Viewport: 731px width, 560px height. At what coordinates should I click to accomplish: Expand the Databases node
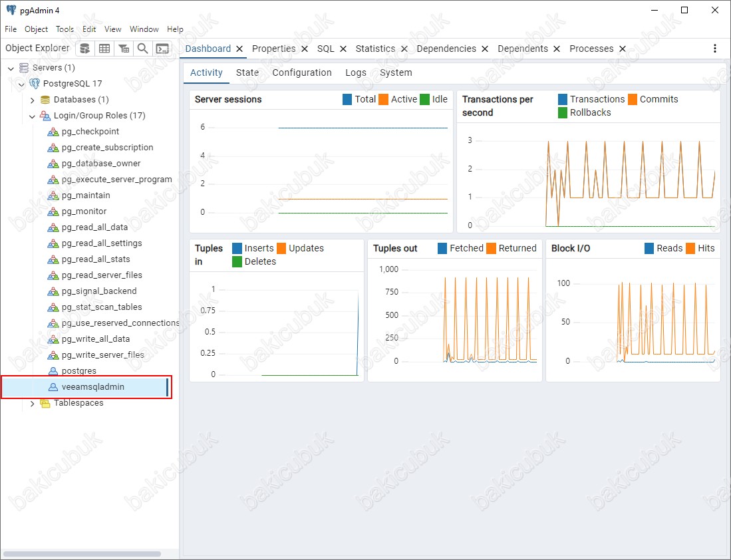(x=32, y=100)
